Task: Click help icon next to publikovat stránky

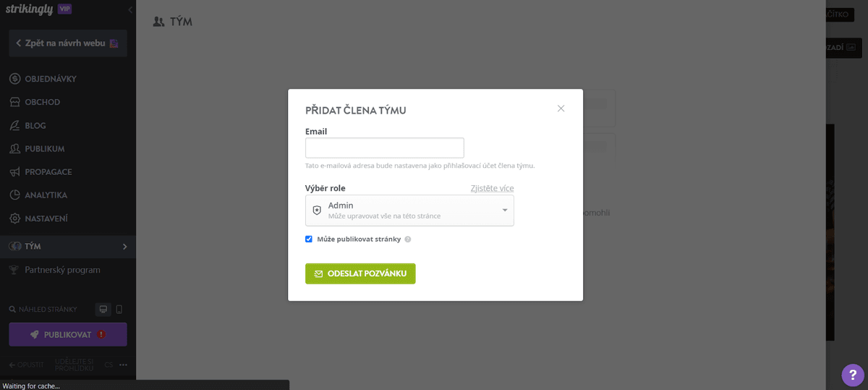Action: pyautogui.click(x=408, y=239)
